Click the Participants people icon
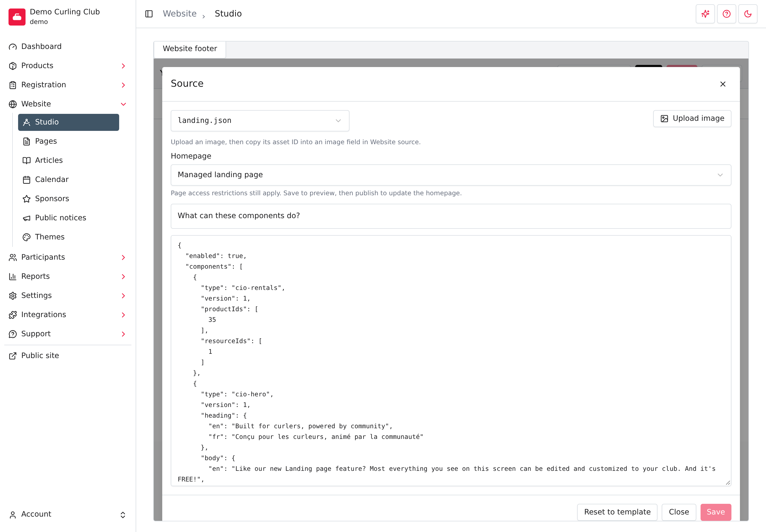The image size is (766, 532). 13,257
